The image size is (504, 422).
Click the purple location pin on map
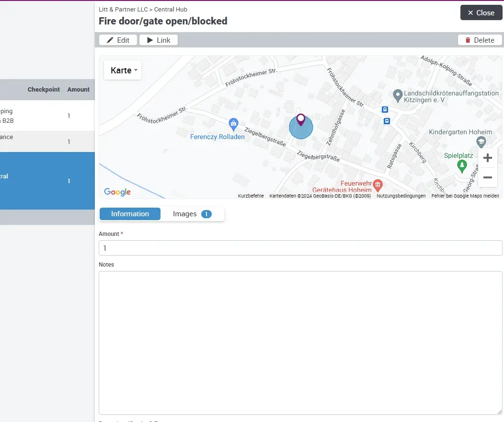[301, 119]
